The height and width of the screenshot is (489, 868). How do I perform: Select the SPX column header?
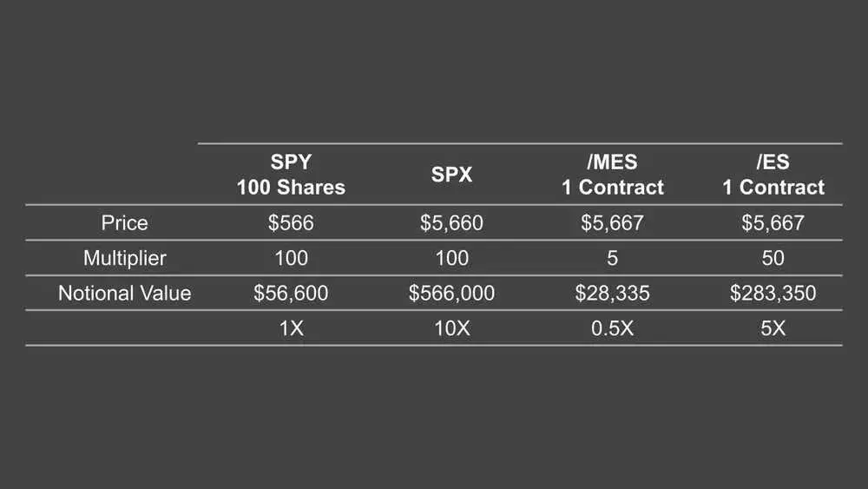[451, 175]
